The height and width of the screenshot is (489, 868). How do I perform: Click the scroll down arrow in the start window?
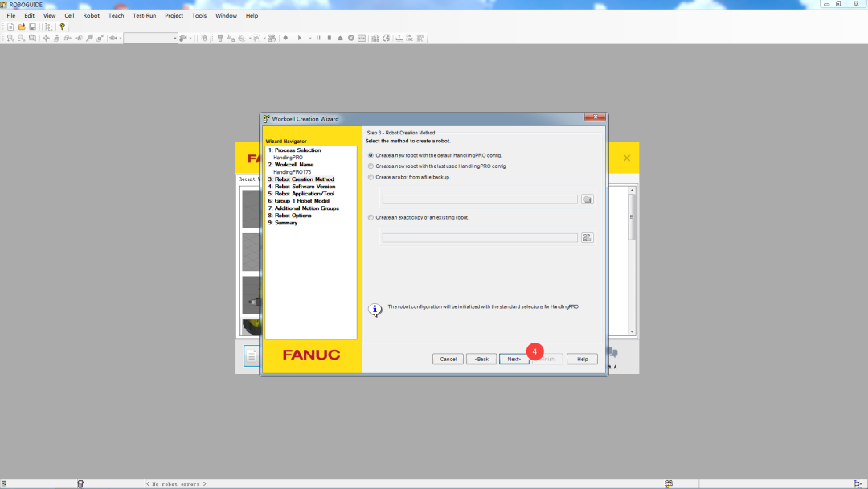pyautogui.click(x=632, y=331)
